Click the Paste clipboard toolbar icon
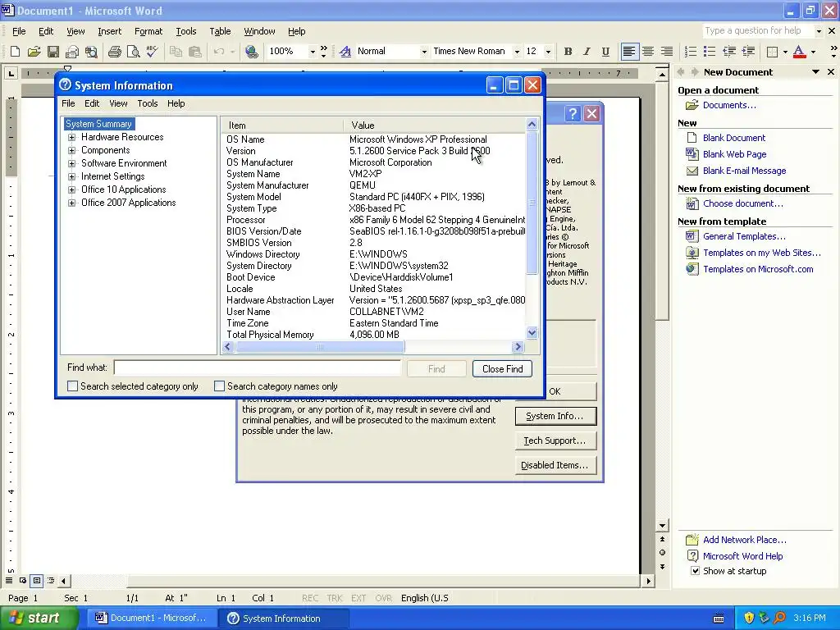This screenshot has width=840, height=630. tap(195, 52)
